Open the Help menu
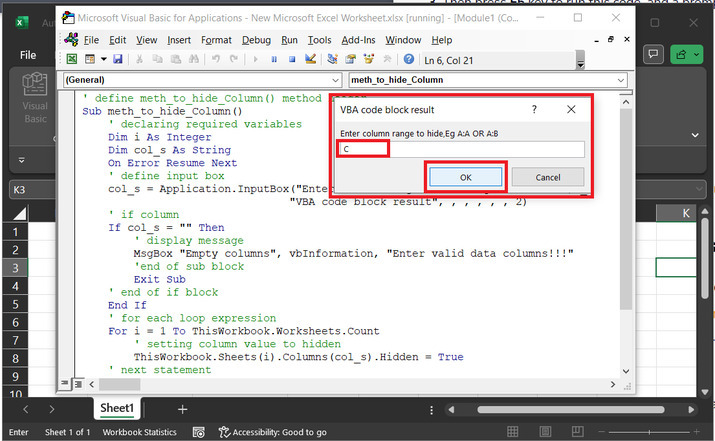 pyautogui.click(x=441, y=40)
